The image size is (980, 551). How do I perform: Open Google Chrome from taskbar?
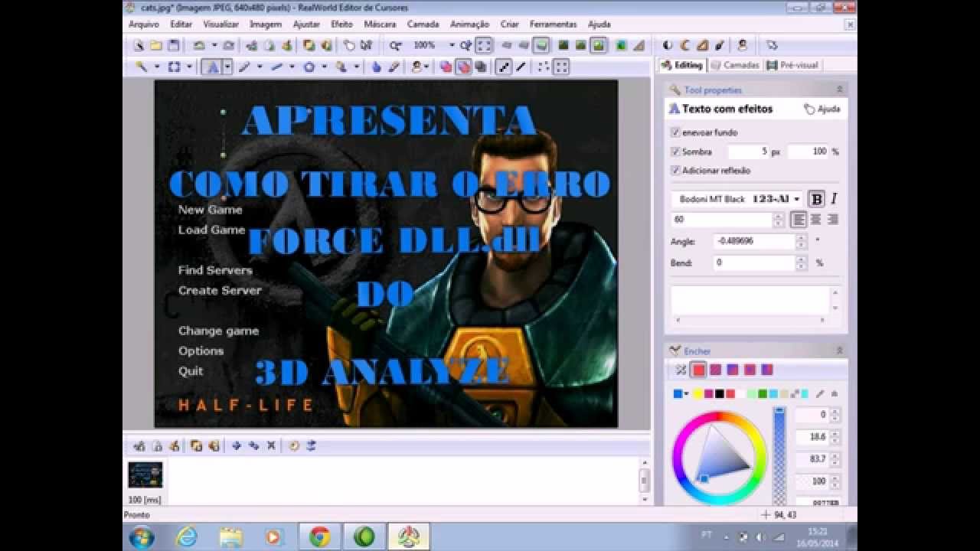[x=319, y=537]
